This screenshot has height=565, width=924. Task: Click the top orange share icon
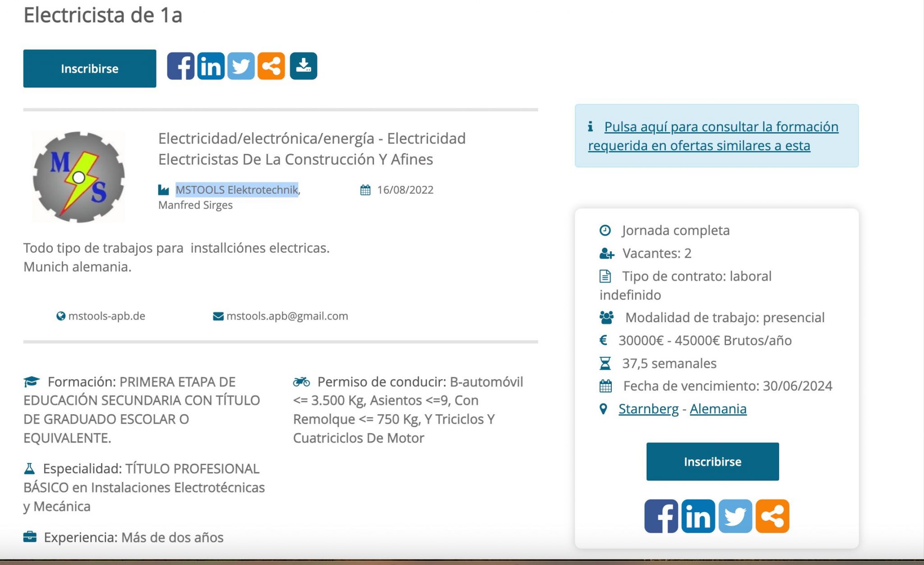271,66
